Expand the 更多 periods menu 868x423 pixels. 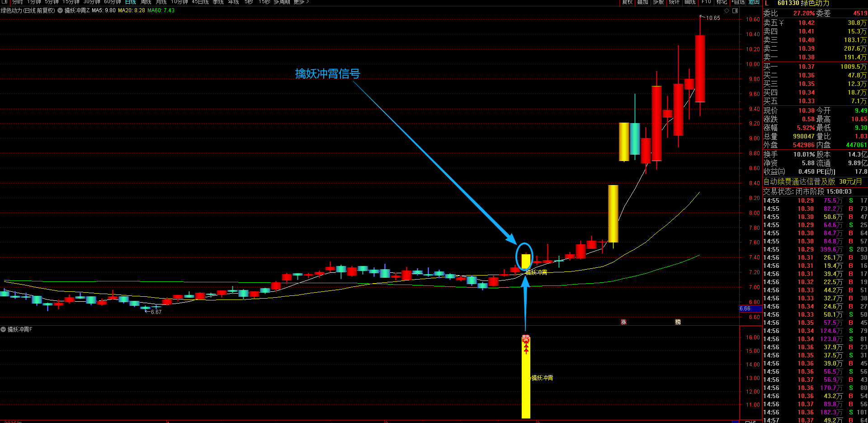click(301, 2)
